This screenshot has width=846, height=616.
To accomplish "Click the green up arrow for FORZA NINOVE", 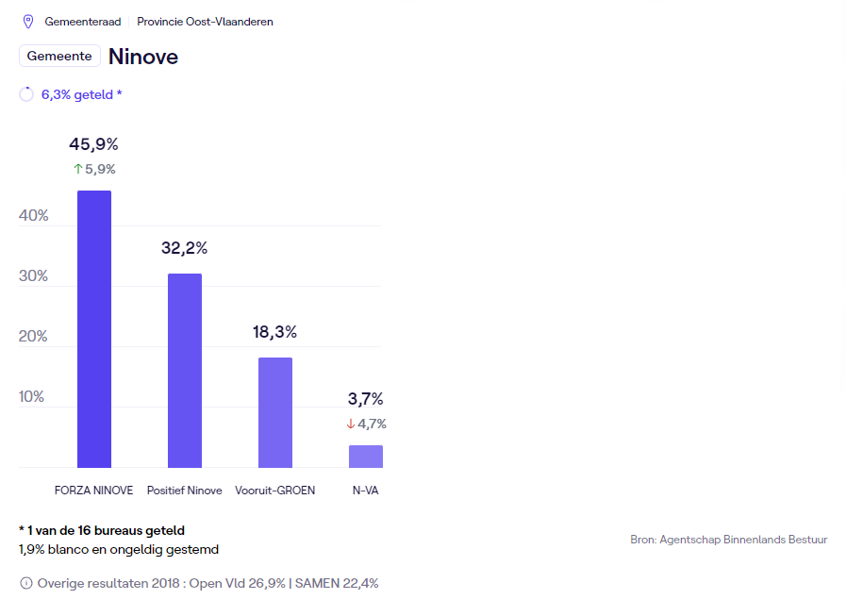I will coord(78,169).
